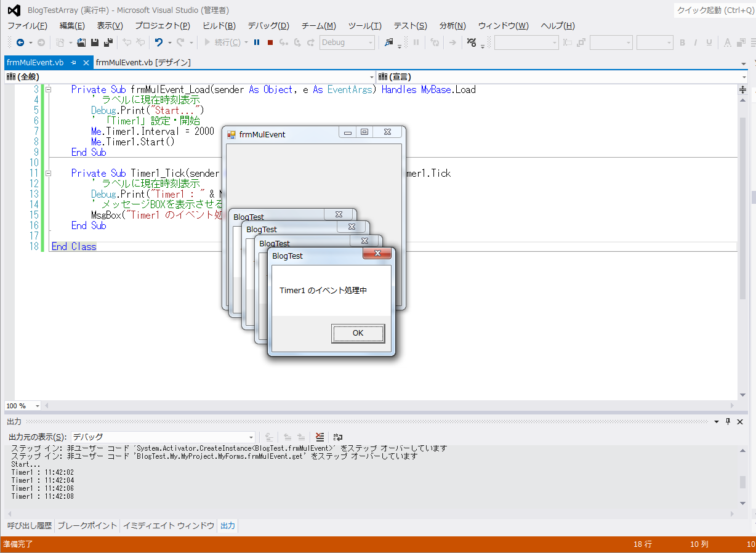The width and height of the screenshot is (756, 553).
Task: Click the Navigate Backward arrow icon
Action: pyautogui.click(x=20, y=42)
